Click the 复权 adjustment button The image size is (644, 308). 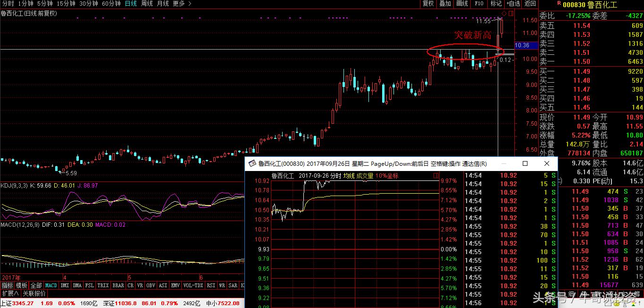pyautogui.click(x=428, y=3)
